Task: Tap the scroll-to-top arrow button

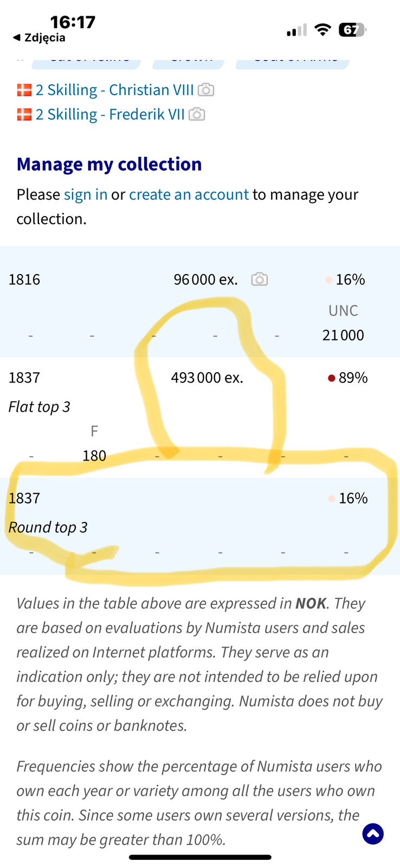Action: tap(373, 834)
